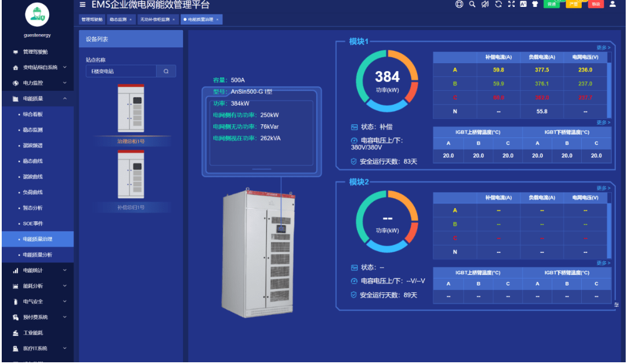
Task: Open the 综合看板 submenu item
Action: click(38, 114)
